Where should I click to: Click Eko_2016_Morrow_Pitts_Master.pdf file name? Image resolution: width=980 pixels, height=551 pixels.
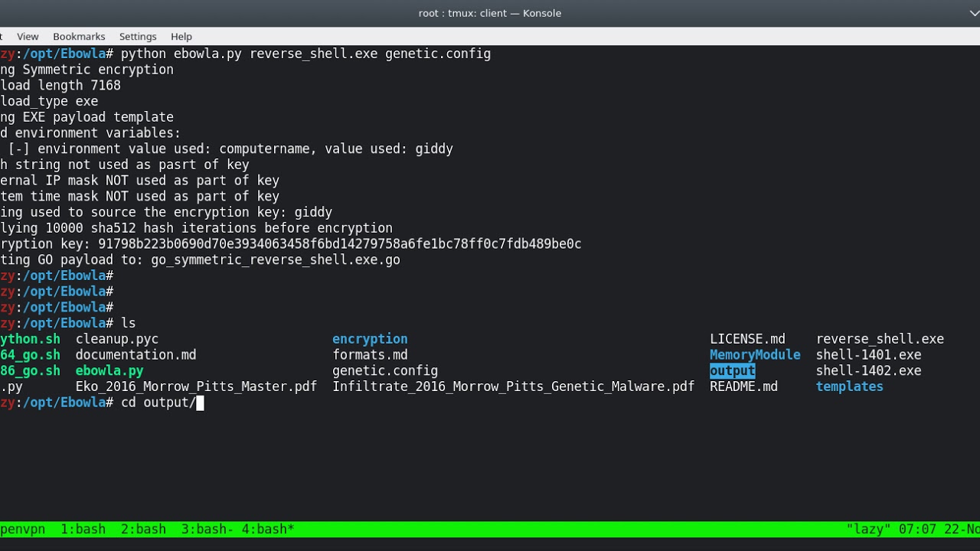[196, 386]
